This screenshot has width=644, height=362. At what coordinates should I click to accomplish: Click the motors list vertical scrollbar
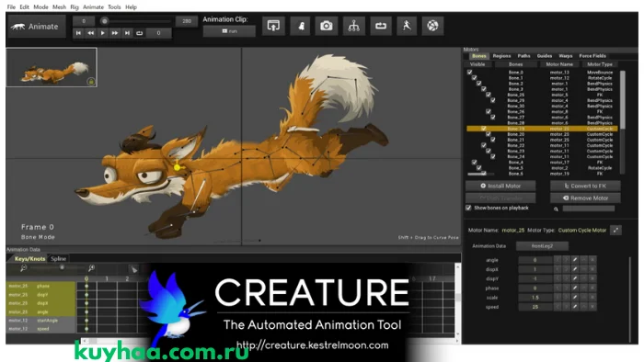click(x=623, y=100)
